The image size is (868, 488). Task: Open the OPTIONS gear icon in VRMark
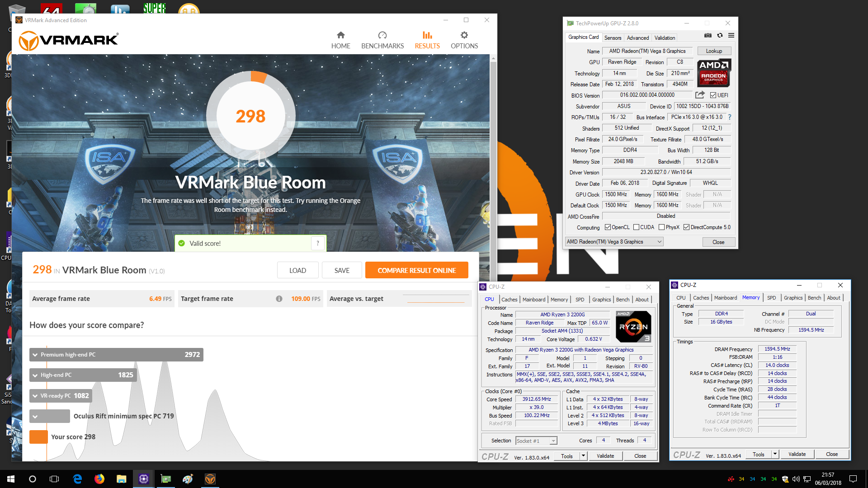pos(464,35)
